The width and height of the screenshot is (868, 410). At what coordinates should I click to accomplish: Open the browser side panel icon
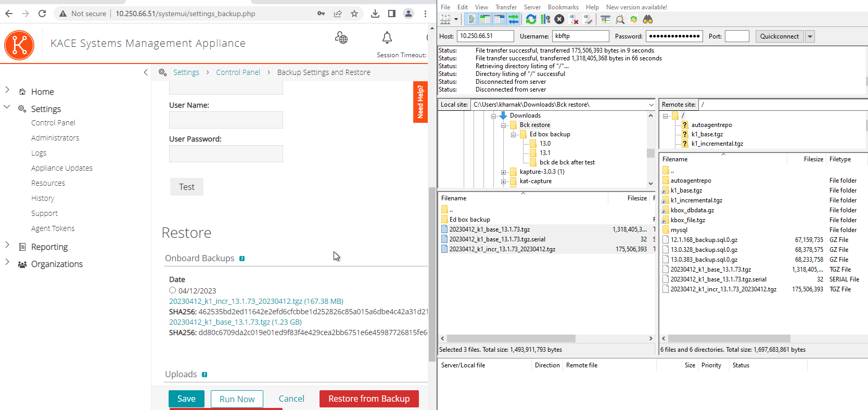point(392,14)
